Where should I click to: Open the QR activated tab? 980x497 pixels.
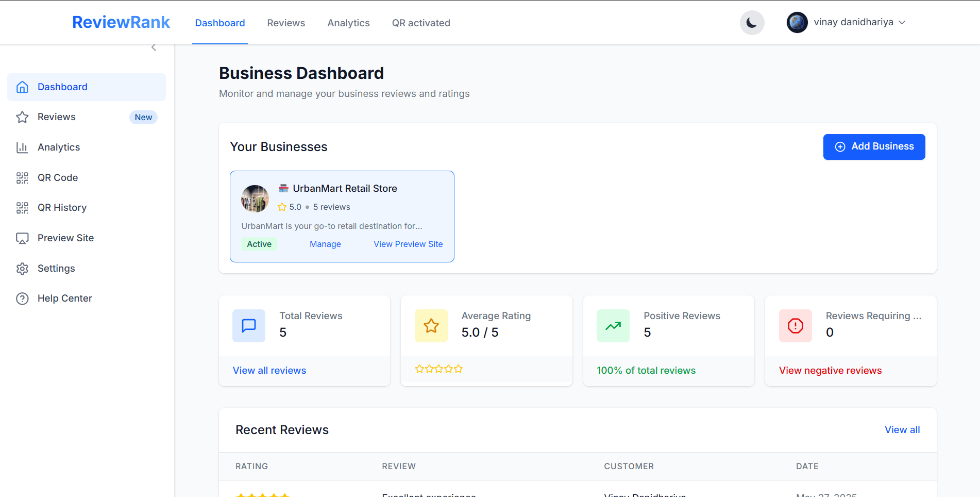421,23
